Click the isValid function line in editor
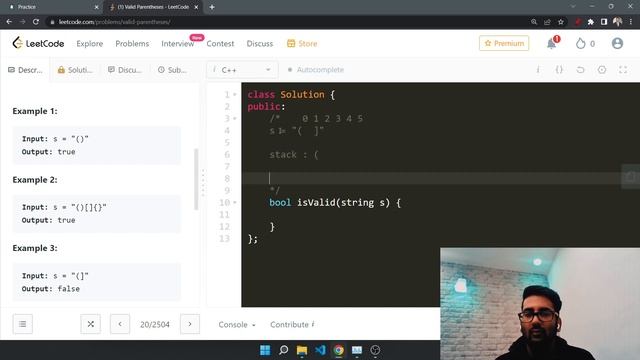This screenshot has width=640, height=360. pos(335,202)
